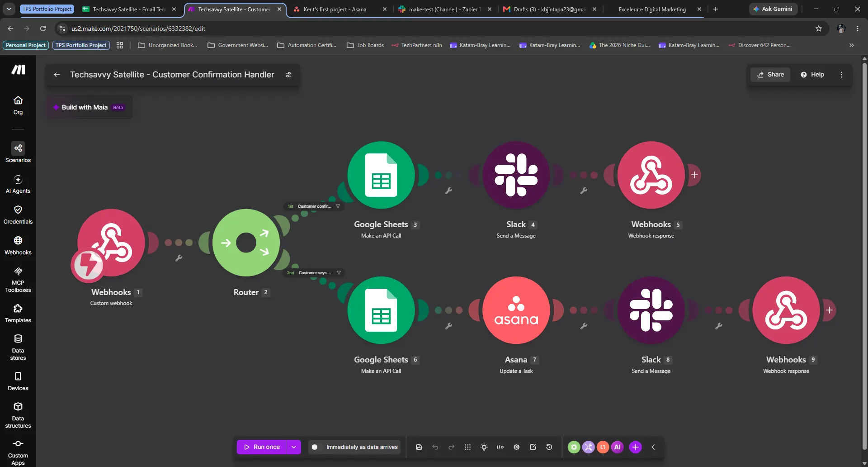The width and height of the screenshot is (868, 467).
Task: Add module after Webhooks 5 plus button
Action: click(694, 175)
